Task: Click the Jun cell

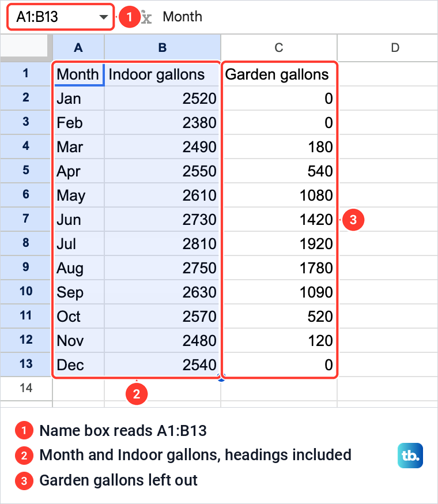Action: tap(79, 219)
